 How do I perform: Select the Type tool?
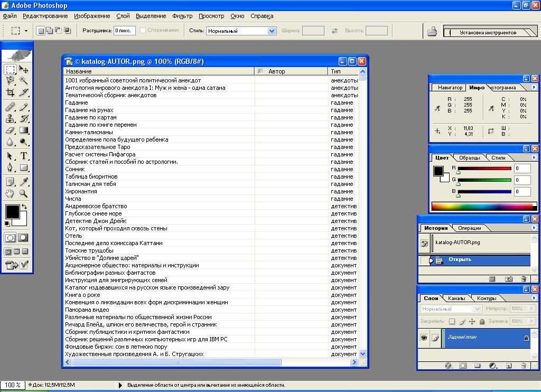(23, 156)
